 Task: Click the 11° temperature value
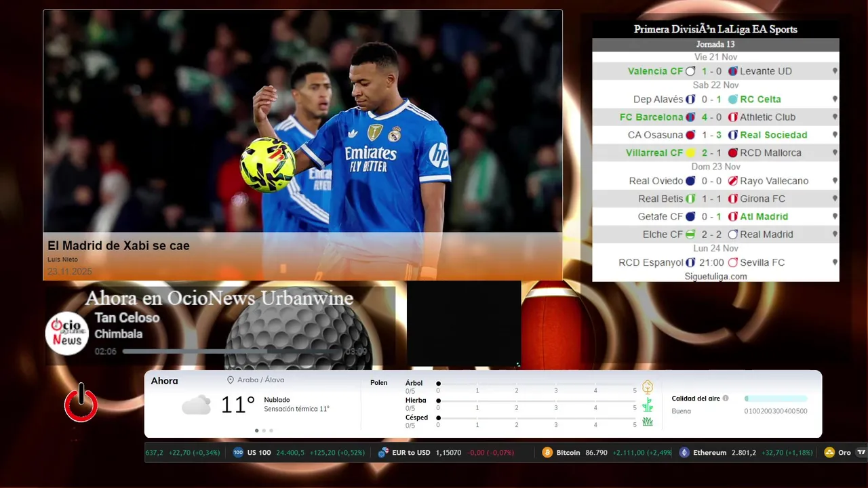click(238, 405)
